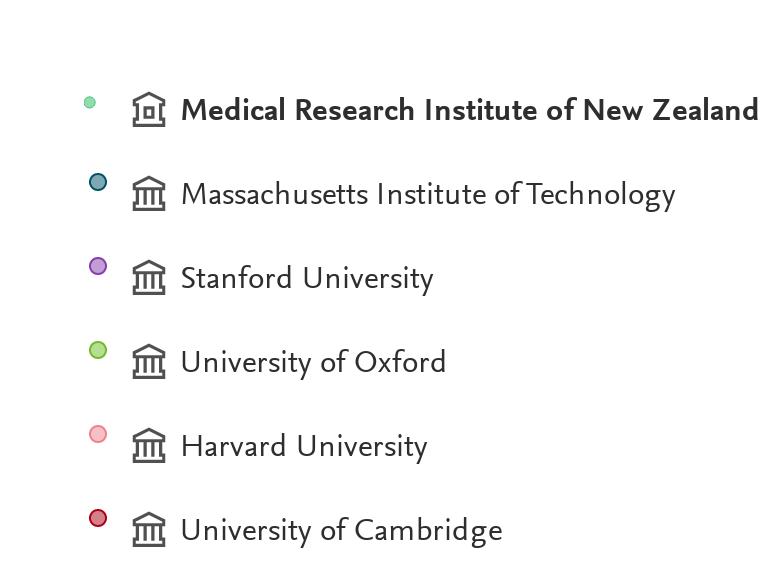Click the University of Cambridge institution icon
774x578 pixels.
149,530
